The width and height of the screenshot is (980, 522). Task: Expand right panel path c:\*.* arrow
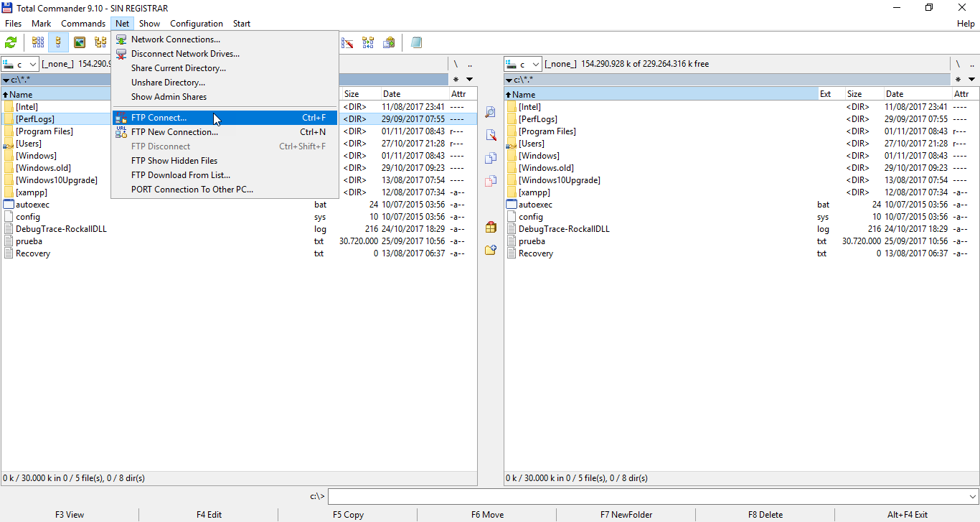click(x=509, y=80)
